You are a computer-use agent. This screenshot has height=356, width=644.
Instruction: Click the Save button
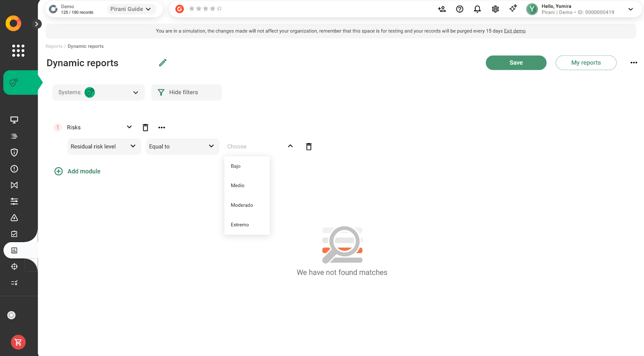516,63
